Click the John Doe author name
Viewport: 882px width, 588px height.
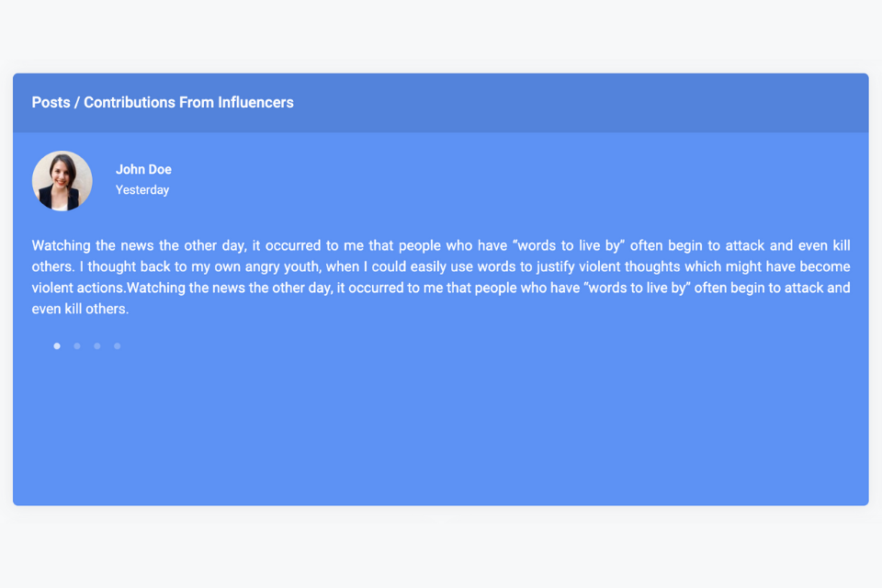point(143,169)
